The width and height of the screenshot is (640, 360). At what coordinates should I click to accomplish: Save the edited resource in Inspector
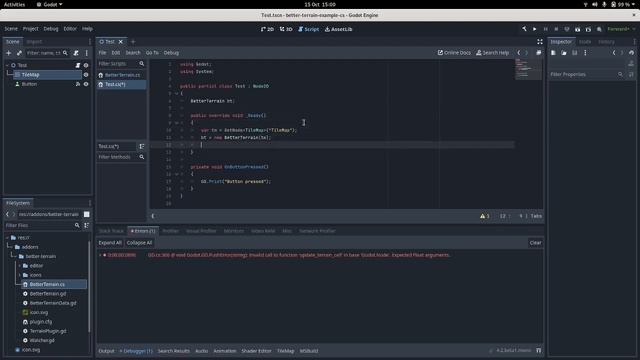(574, 53)
